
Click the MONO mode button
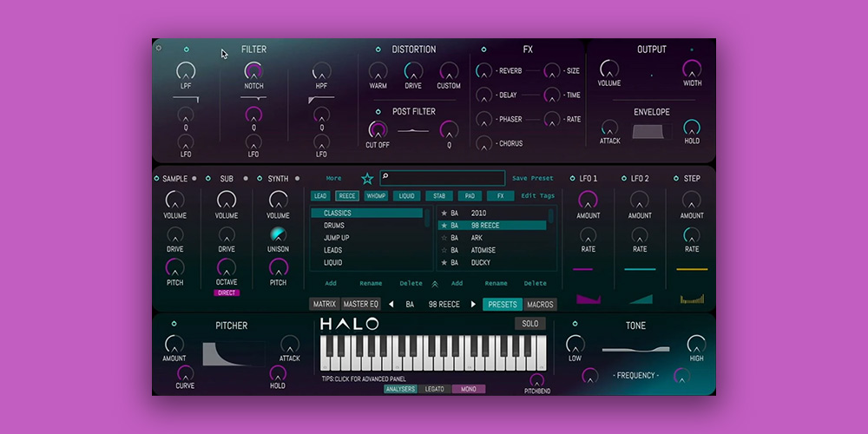[469, 389]
